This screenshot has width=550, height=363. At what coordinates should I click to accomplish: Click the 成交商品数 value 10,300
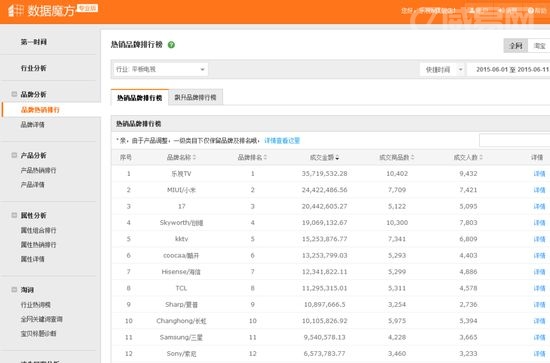pyautogui.click(x=397, y=223)
